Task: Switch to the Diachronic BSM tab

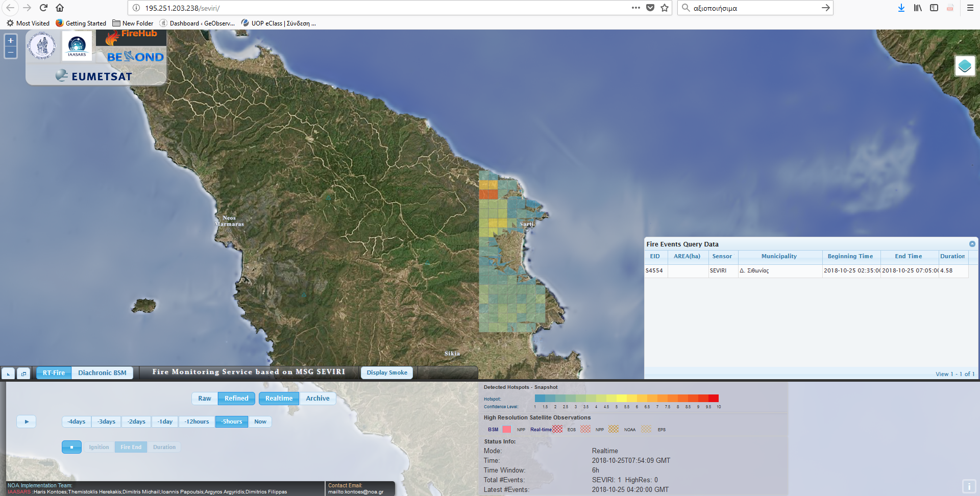Action: (102, 373)
